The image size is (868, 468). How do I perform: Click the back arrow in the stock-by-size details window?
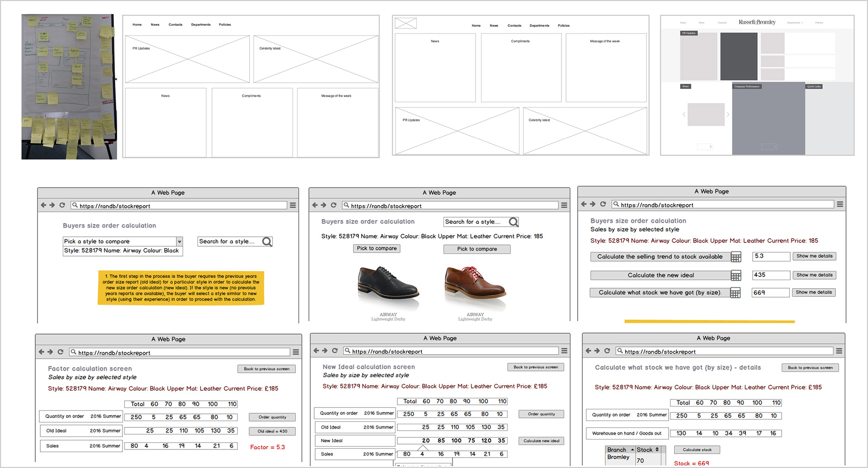pos(588,351)
